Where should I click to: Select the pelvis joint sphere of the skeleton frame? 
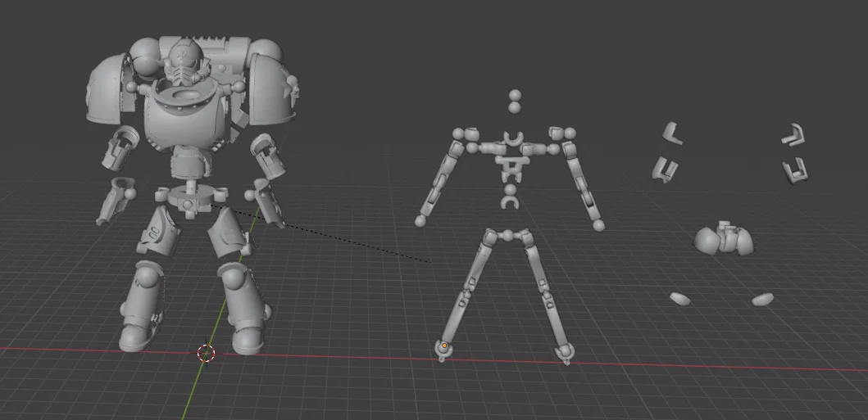pyautogui.click(x=507, y=236)
